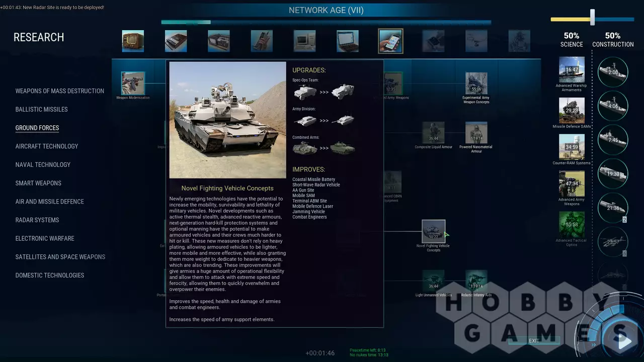The image size is (644, 362).
Task: Select the smartphone Network Age icon
Action: (x=390, y=41)
